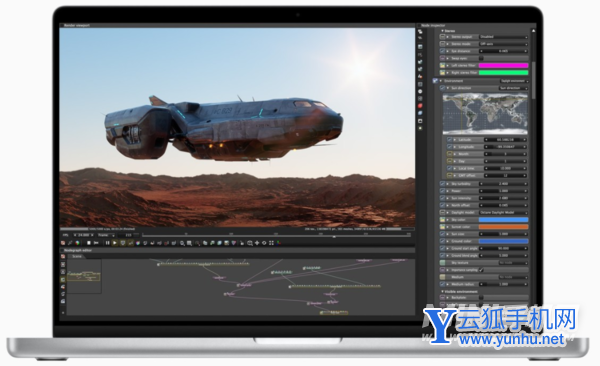Open the Sky texture No node dropdown
Image resolution: width=600 pixels, height=366 pixels.
(x=514, y=263)
